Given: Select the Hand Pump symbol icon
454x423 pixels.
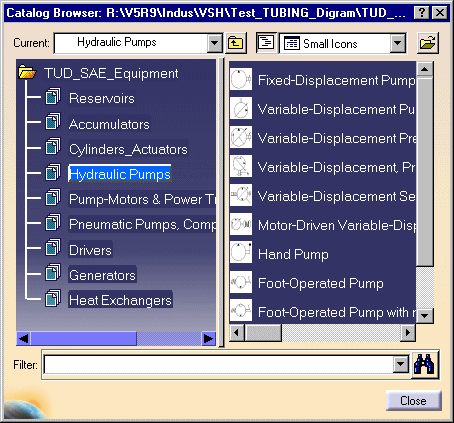Looking at the screenshot, I should click(x=241, y=254).
